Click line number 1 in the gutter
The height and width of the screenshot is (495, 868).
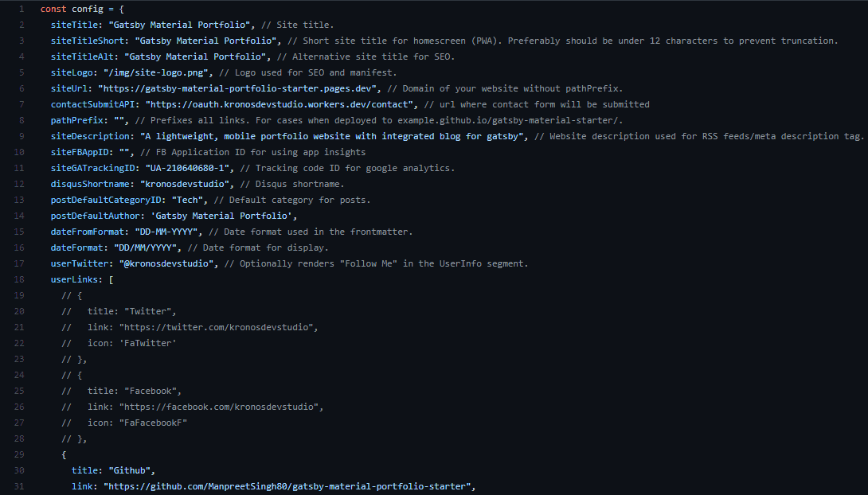tap(22, 8)
